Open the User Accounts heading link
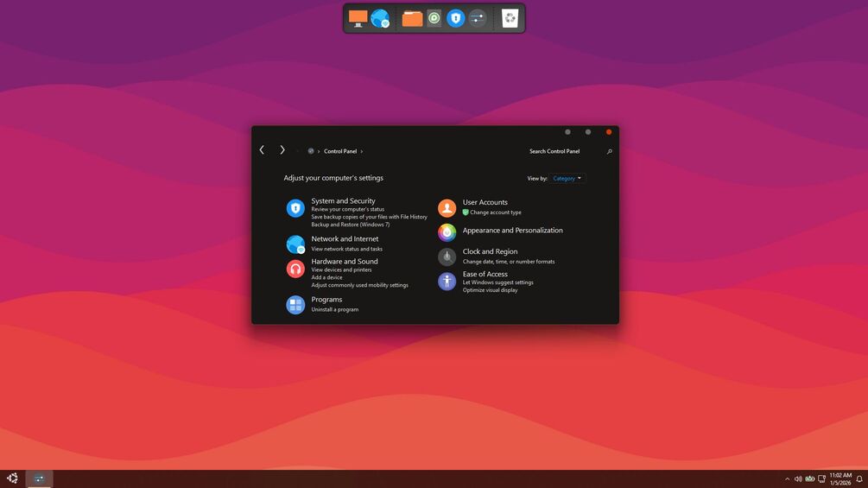This screenshot has height=488, width=868. [485, 202]
